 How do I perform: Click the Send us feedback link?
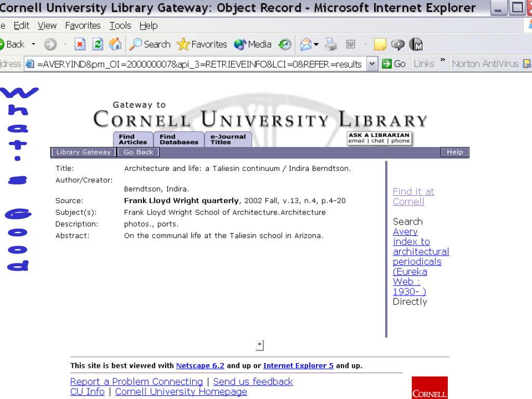pos(253,382)
